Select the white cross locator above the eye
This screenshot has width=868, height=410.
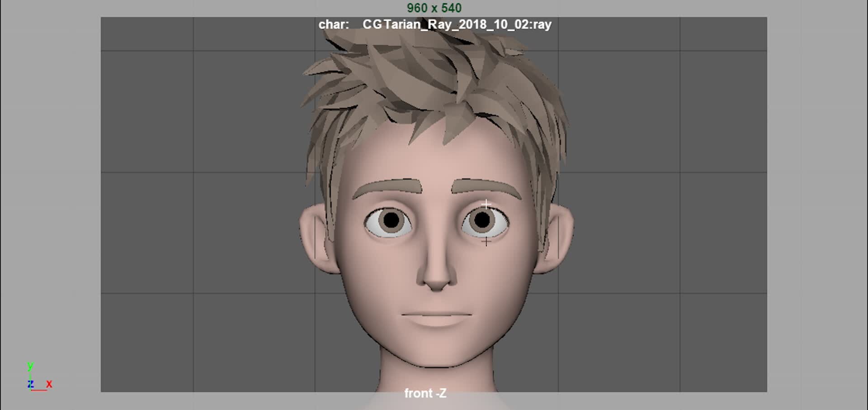(x=486, y=204)
